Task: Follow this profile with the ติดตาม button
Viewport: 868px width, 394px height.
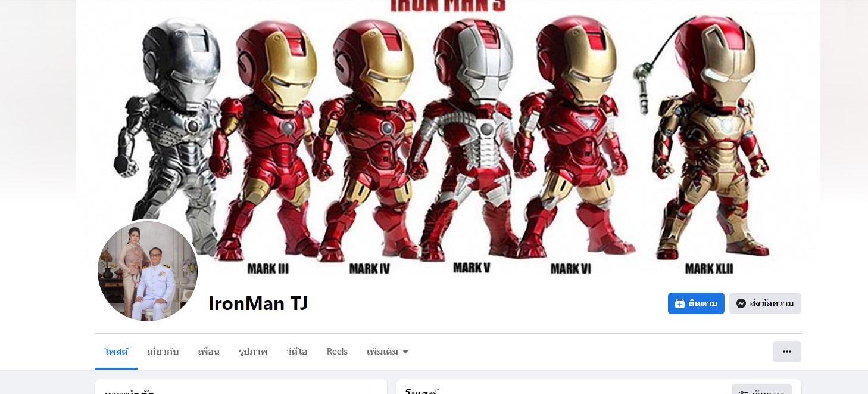Action: click(x=696, y=303)
